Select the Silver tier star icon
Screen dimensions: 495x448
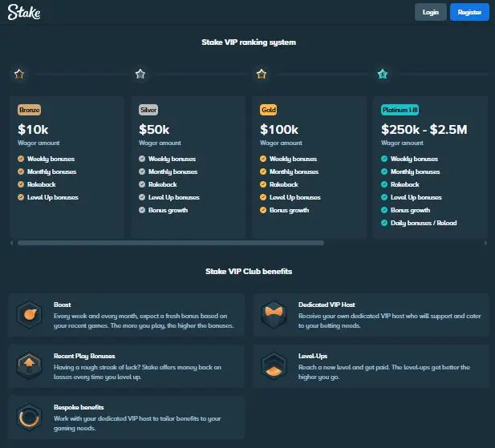point(140,74)
